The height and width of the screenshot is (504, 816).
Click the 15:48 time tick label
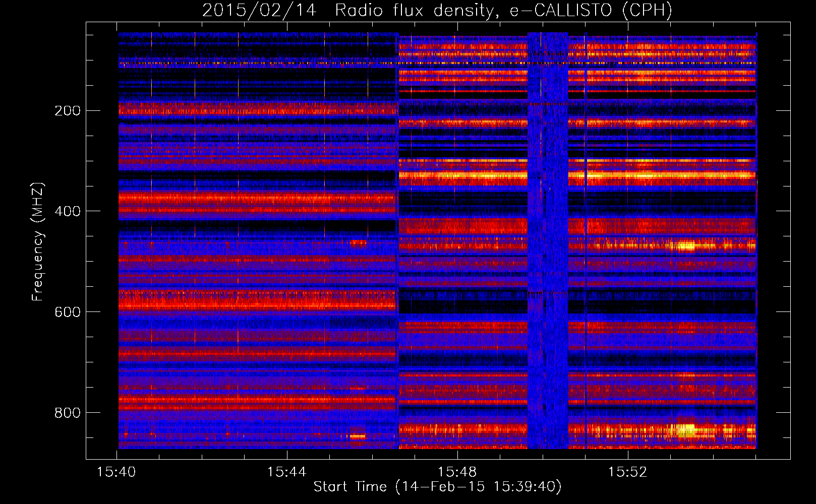tap(457, 472)
